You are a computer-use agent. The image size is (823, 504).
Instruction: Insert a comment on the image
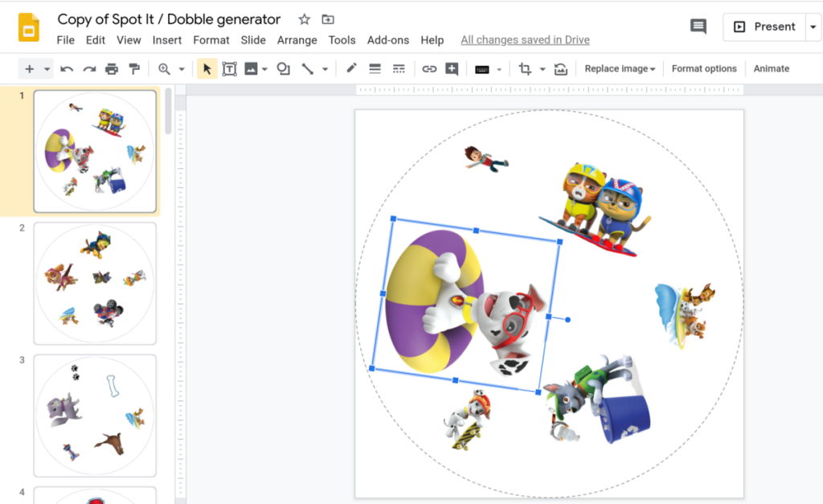[x=452, y=68]
